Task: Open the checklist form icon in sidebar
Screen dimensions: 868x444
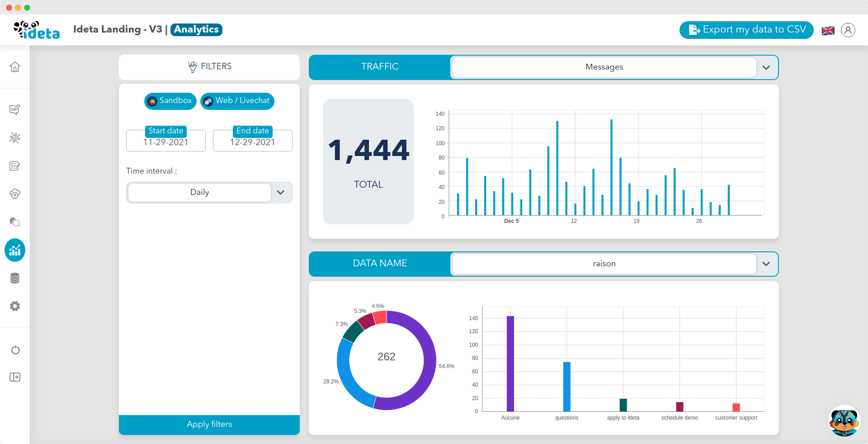Action: [x=15, y=166]
